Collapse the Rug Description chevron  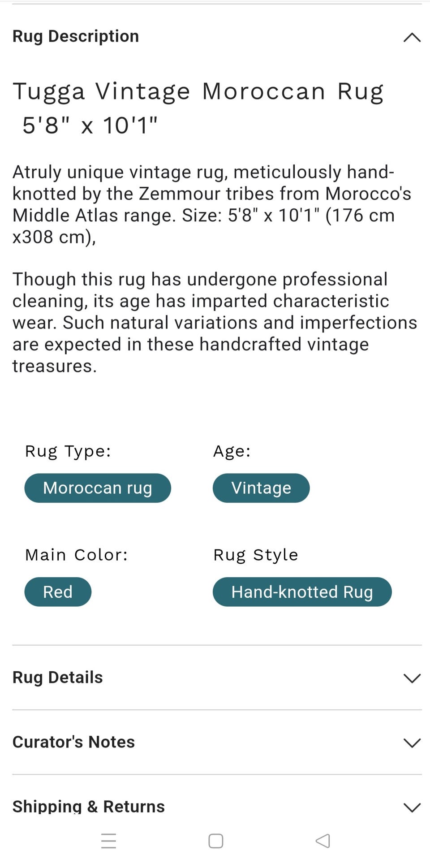pyautogui.click(x=412, y=37)
